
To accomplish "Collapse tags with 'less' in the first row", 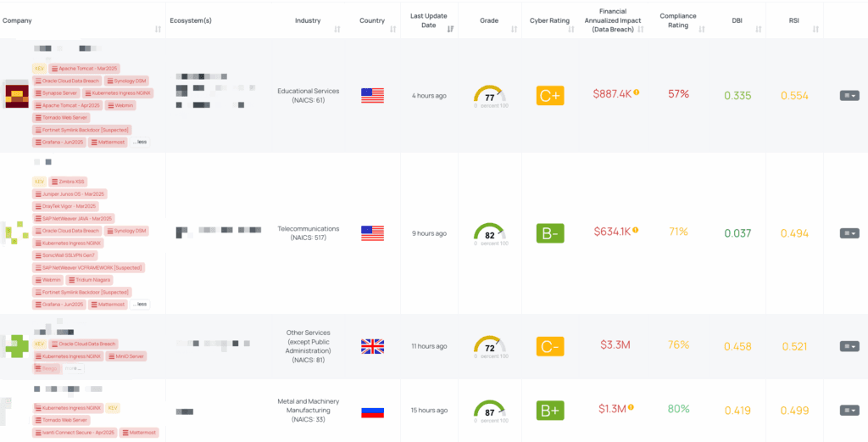I will (140, 142).
